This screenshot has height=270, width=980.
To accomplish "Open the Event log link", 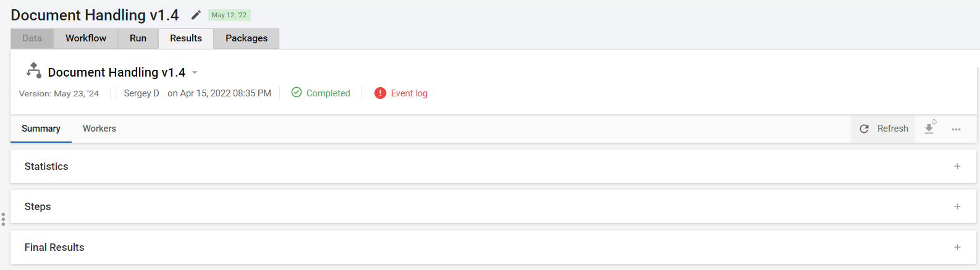I will coord(409,93).
